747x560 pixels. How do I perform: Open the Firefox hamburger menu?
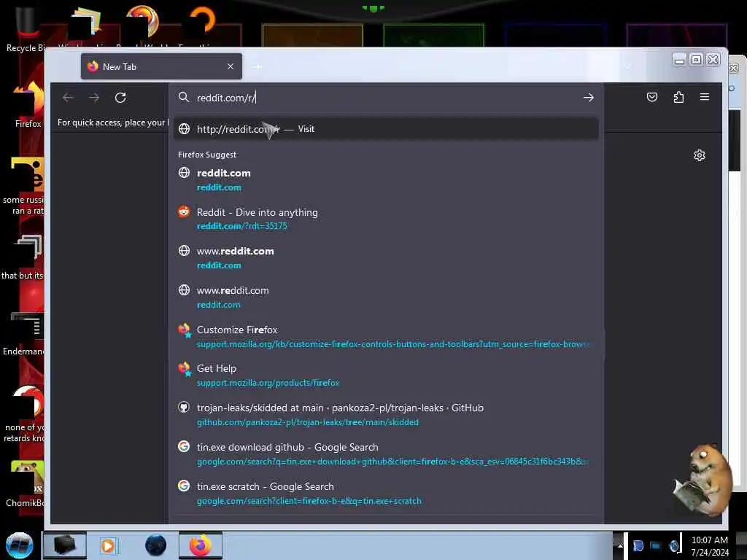click(x=705, y=97)
